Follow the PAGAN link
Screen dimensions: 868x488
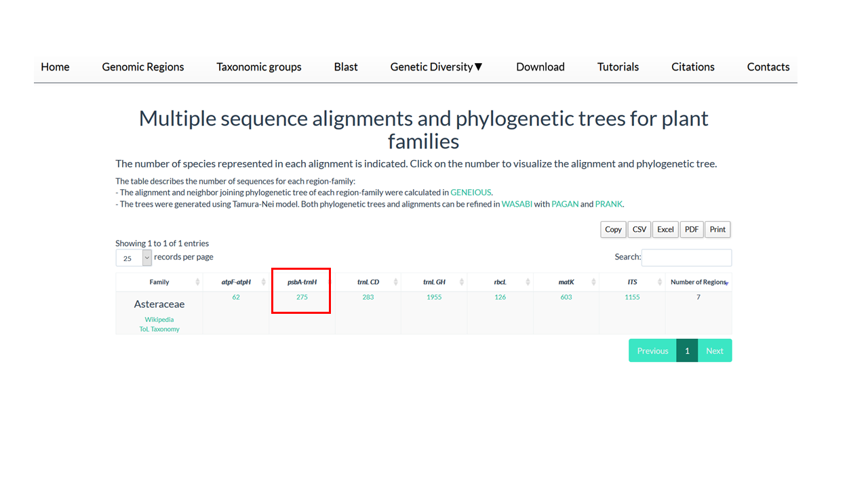[565, 204]
